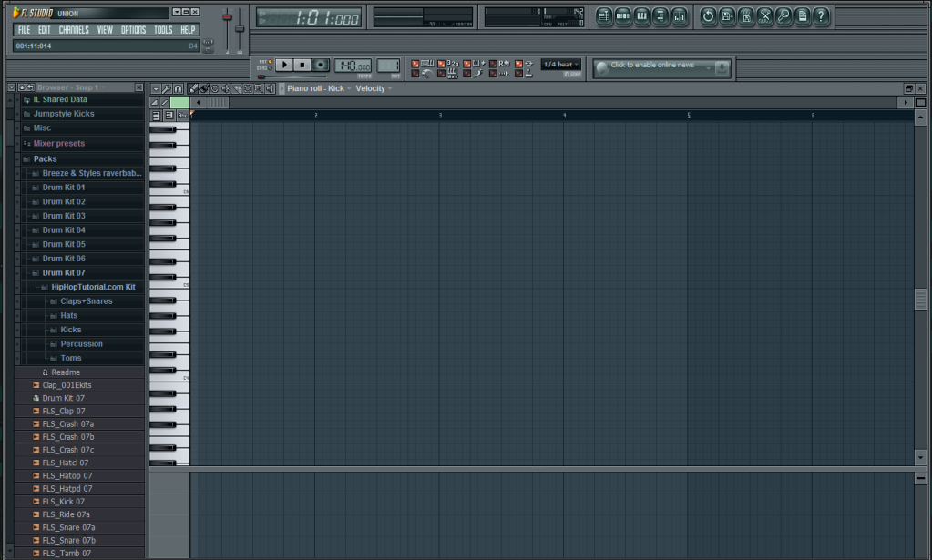
Task: Open the EDIT menu
Action: tap(44, 30)
